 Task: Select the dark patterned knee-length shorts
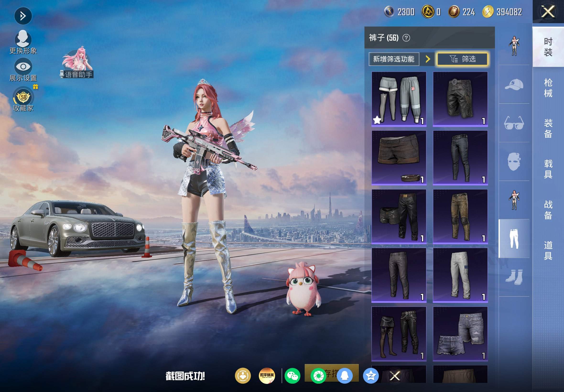click(460, 99)
